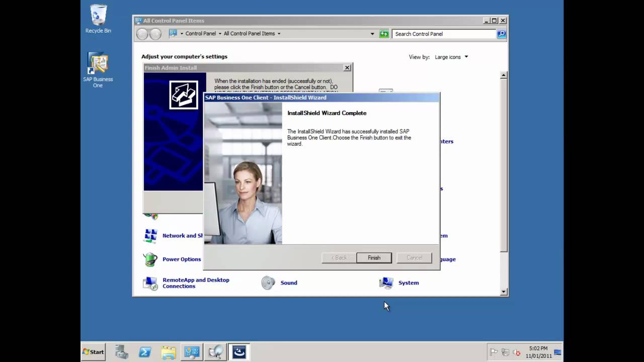The image size is (644, 362).
Task: Open the Sound control panel item
Action: point(289,283)
